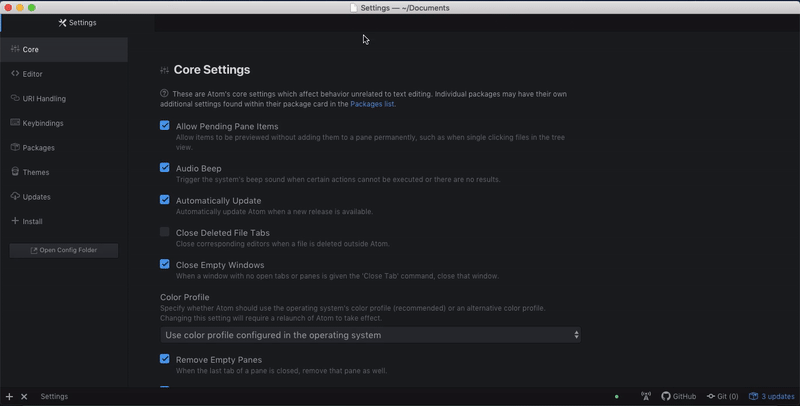Click the Core sliders icon in sidebar
Screen dimensions: 800x406
[x=15, y=49]
